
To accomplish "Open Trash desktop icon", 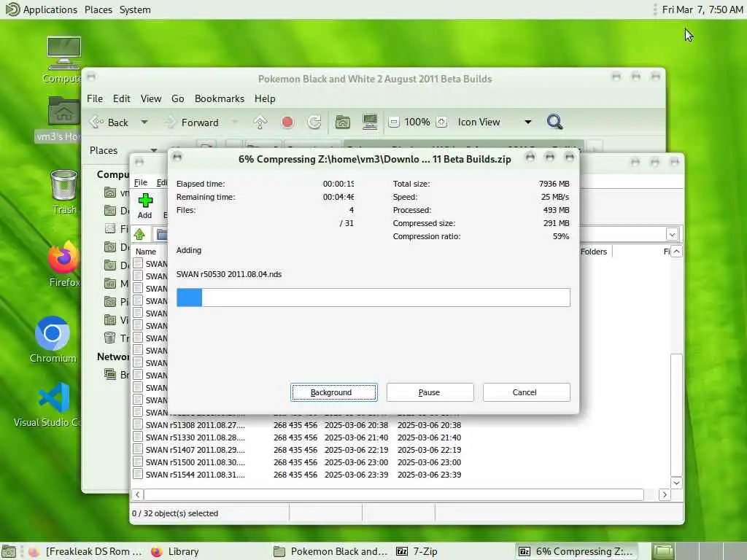I will [x=64, y=192].
